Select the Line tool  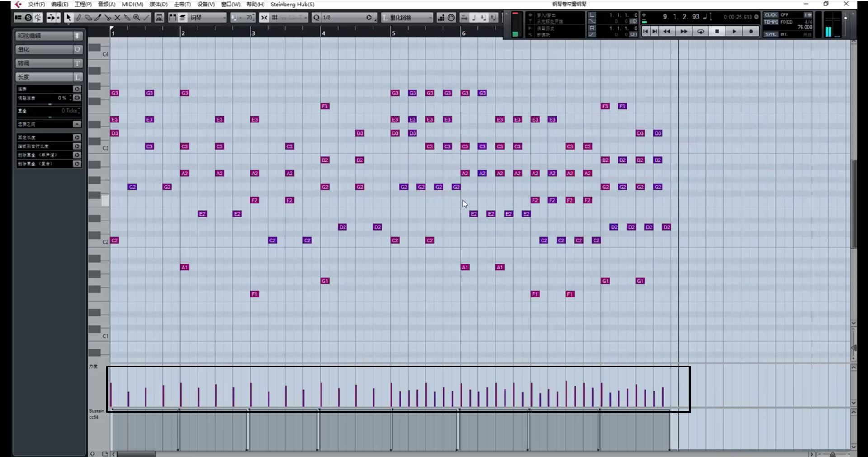[x=146, y=18]
